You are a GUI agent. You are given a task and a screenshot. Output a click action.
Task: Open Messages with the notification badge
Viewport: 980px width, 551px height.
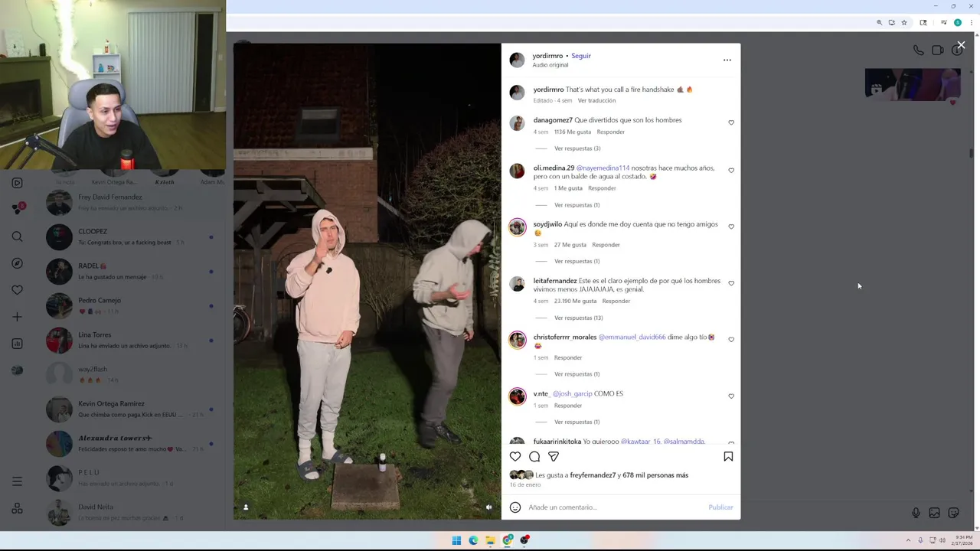tap(17, 208)
